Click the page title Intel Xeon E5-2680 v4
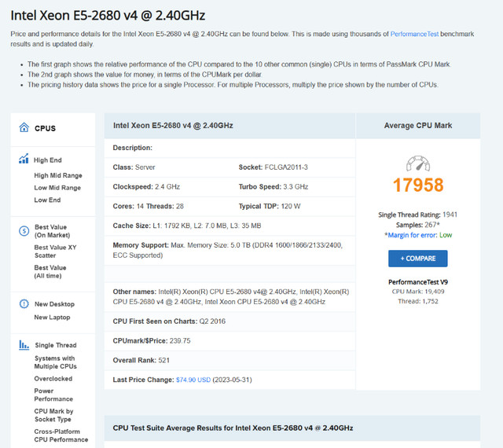503x448 pixels. [108, 16]
